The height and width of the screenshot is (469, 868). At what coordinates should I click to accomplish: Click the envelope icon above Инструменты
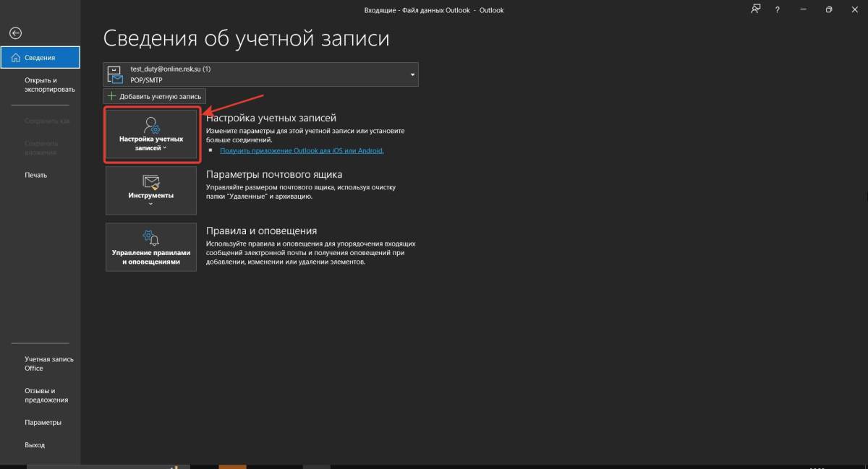click(x=151, y=181)
